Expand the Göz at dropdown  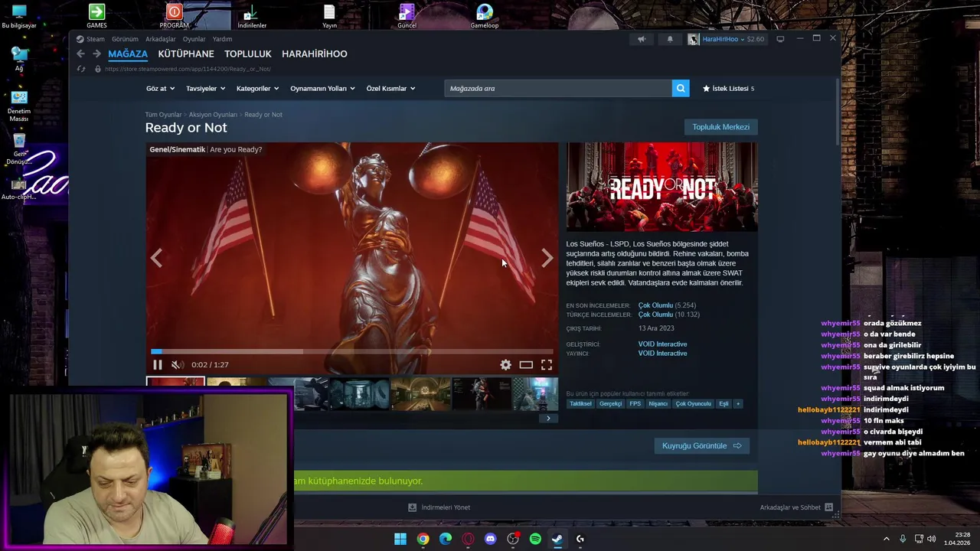pos(160,89)
